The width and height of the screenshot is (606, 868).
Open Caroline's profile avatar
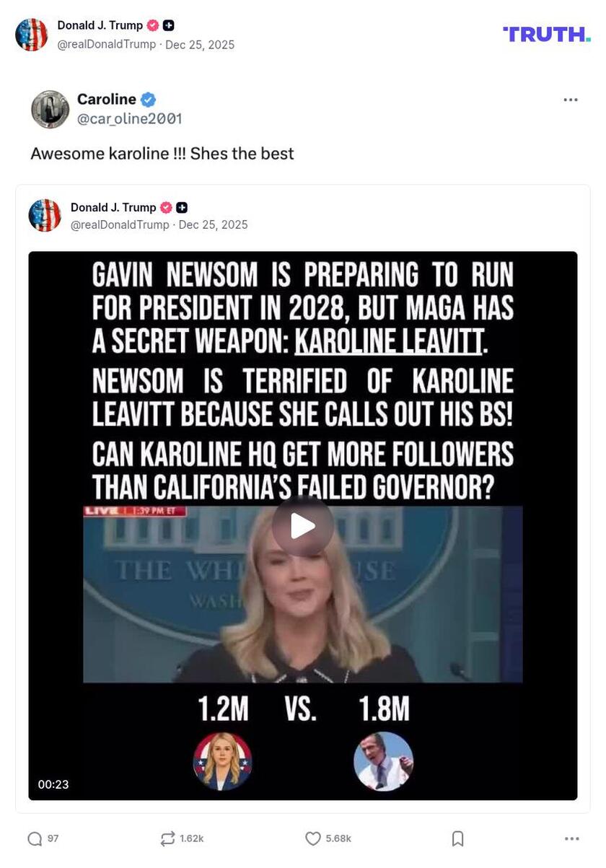coord(50,110)
